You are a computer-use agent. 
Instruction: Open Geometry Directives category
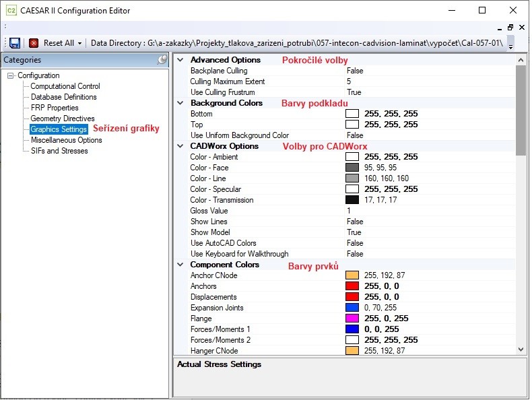click(x=63, y=119)
